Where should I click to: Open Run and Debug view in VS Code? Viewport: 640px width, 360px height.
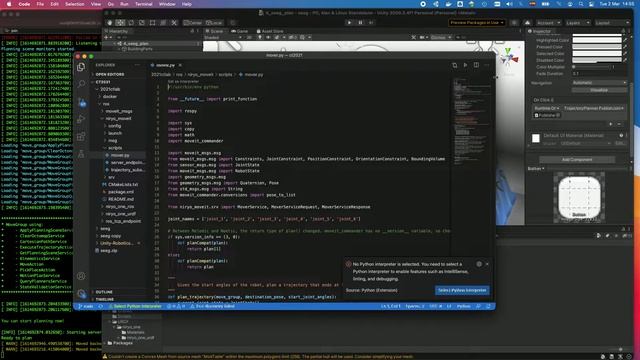click(x=81, y=119)
